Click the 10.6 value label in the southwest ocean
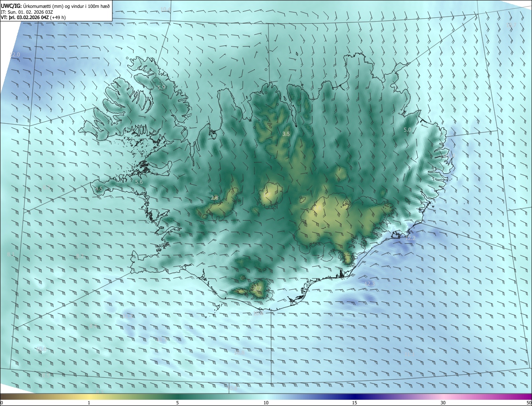This screenshot has height=406, width=532. (x=41, y=350)
